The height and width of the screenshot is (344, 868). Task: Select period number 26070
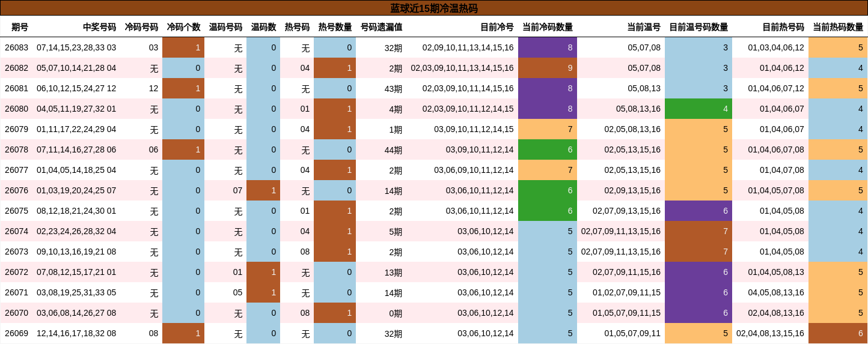point(16,313)
